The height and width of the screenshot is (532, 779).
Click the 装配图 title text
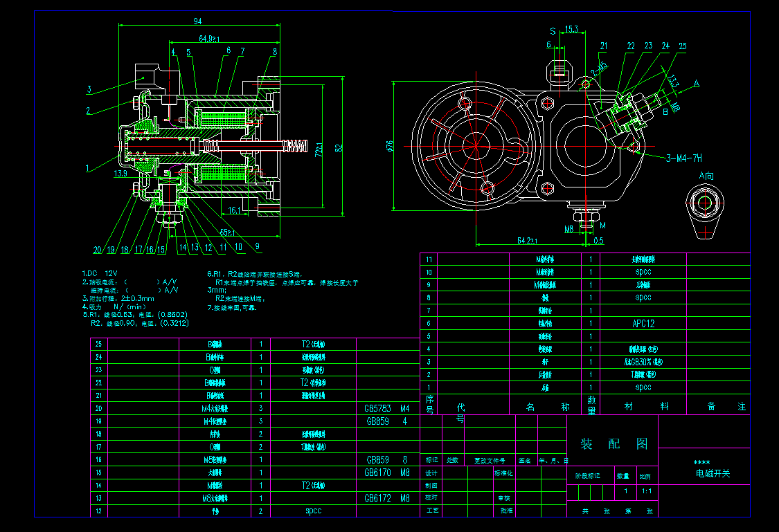tap(614, 443)
